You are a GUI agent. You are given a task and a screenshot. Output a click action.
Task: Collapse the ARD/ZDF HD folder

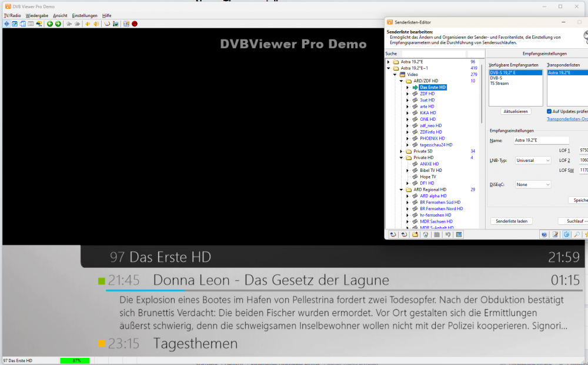tap(401, 81)
